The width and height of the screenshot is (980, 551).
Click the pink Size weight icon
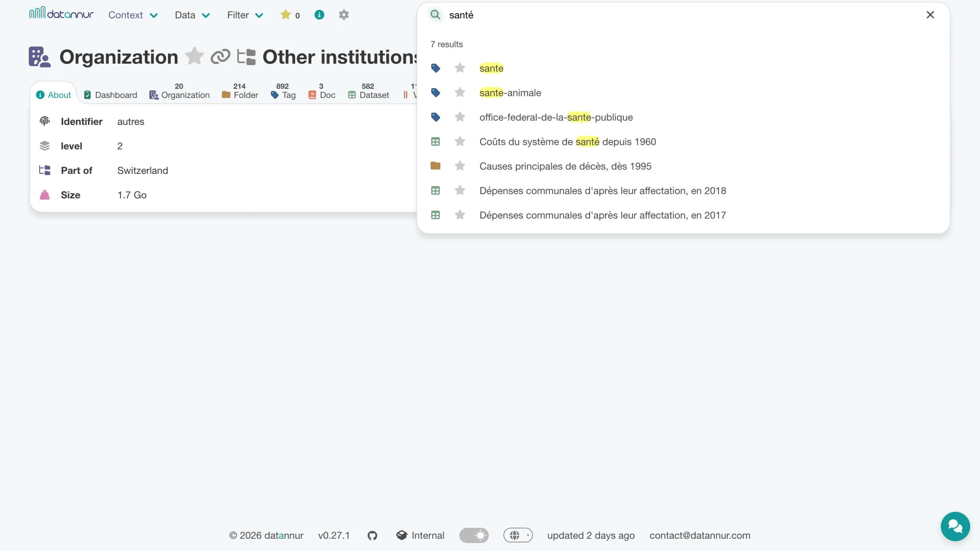(45, 195)
